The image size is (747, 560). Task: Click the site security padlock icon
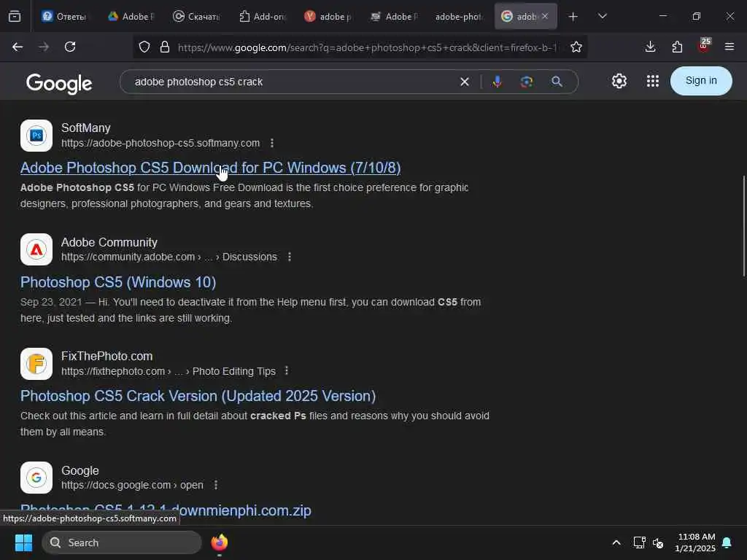point(165,47)
